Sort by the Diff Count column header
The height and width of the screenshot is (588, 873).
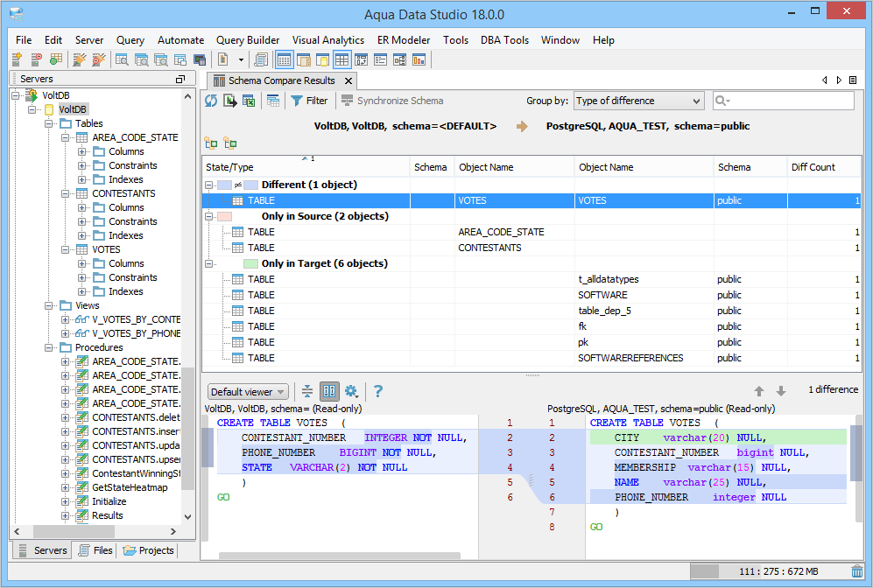(x=824, y=167)
